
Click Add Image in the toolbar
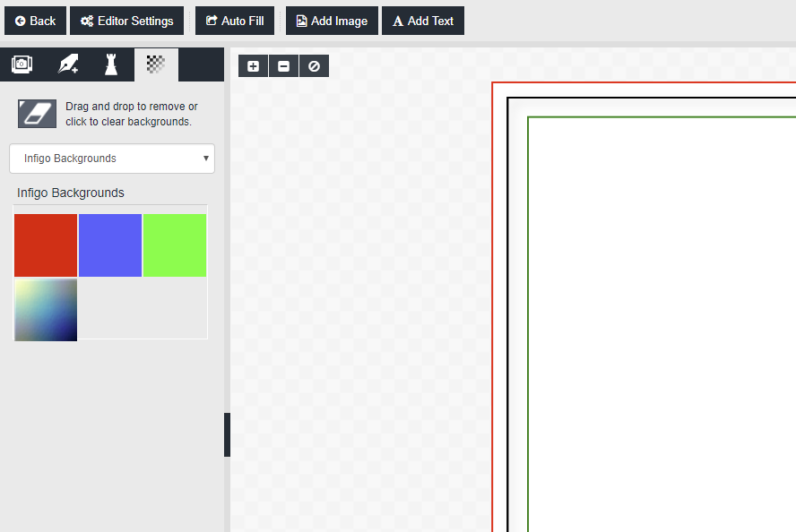pos(332,21)
